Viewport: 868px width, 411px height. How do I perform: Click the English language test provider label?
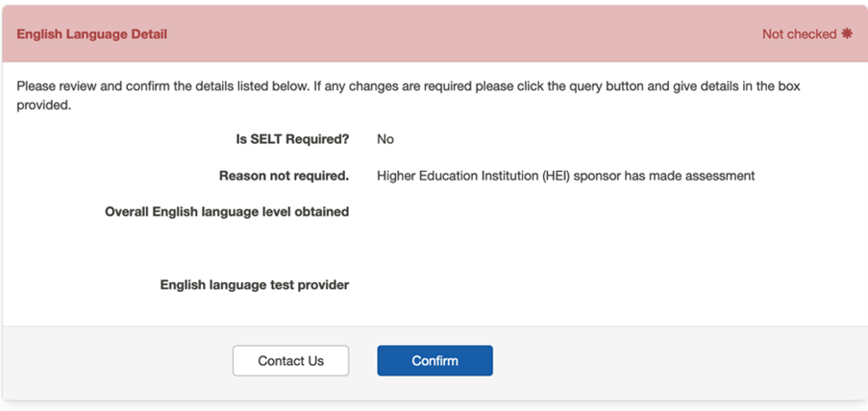(255, 284)
